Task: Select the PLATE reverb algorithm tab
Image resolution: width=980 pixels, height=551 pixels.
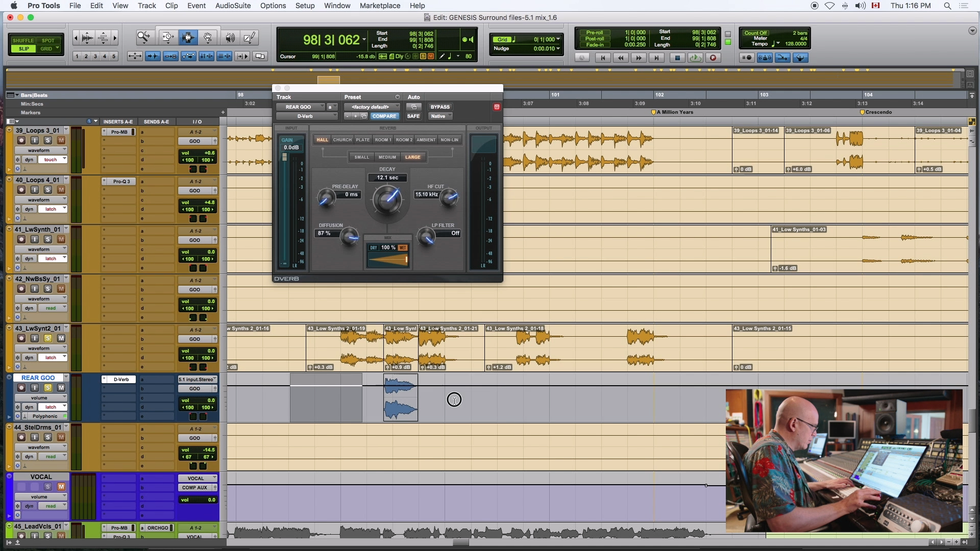Action: pos(362,140)
